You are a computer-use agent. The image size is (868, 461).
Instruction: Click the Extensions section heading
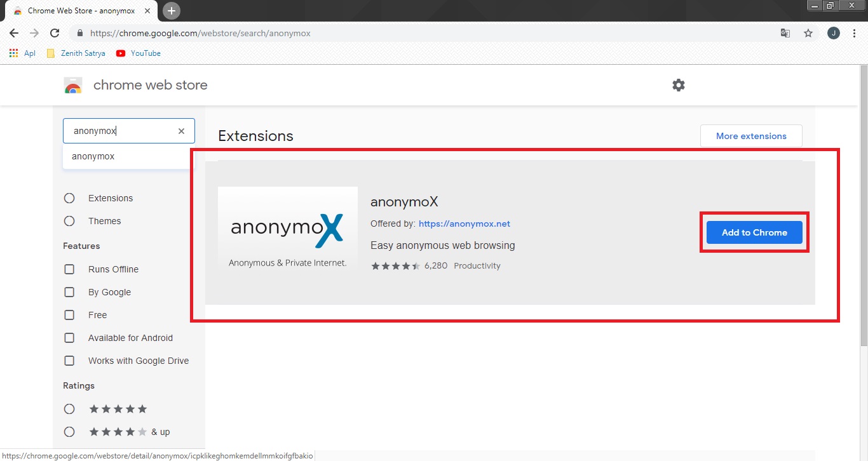click(x=255, y=136)
